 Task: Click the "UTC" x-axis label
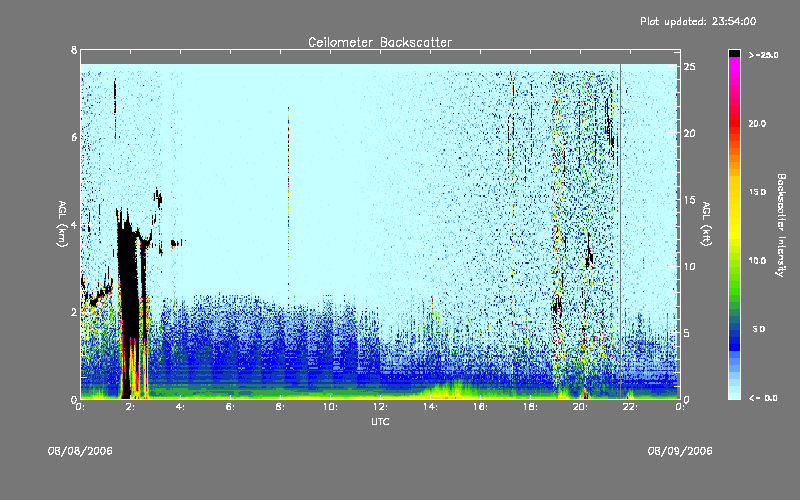[380, 421]
